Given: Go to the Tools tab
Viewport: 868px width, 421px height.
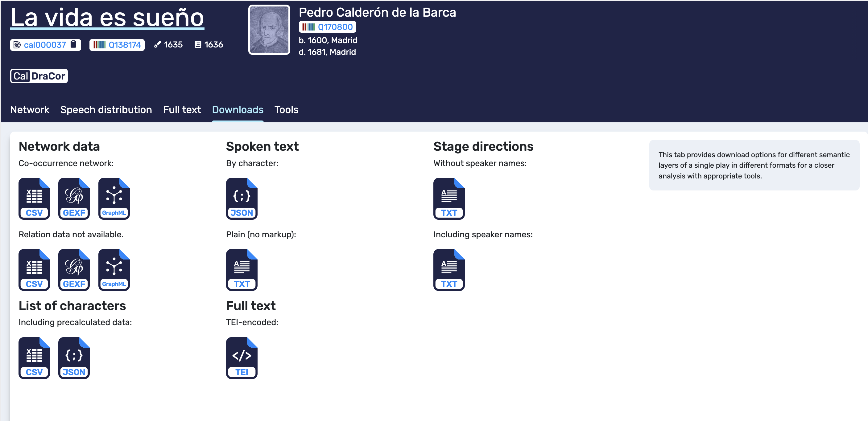Looking at the screenshot, I should click(x=286, y=110).
